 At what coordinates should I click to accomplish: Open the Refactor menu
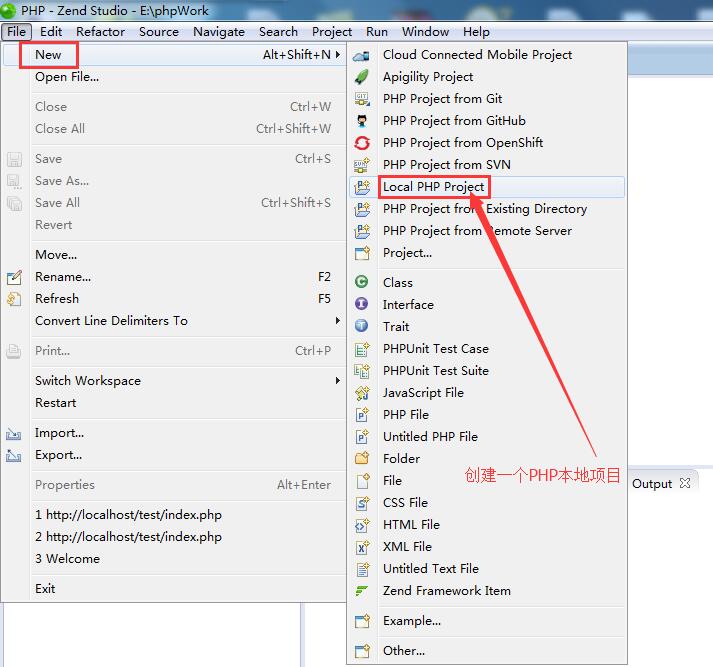point(100,32)
